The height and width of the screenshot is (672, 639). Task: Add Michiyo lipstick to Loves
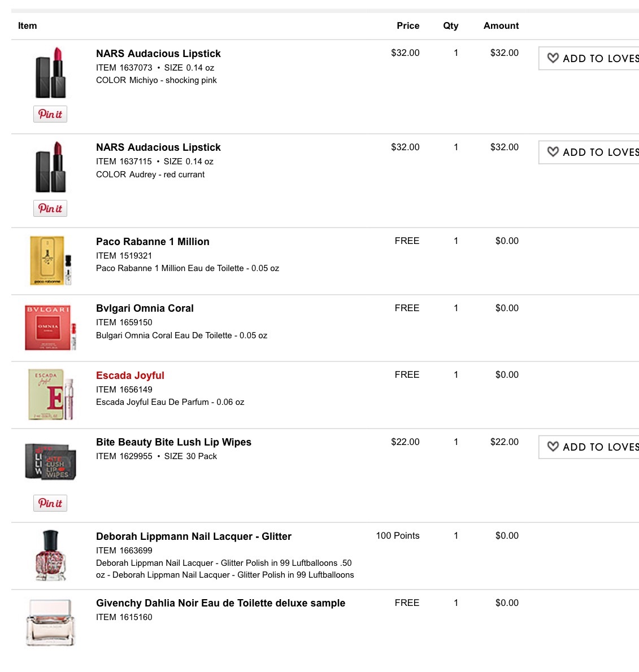[x=589, y=58]
